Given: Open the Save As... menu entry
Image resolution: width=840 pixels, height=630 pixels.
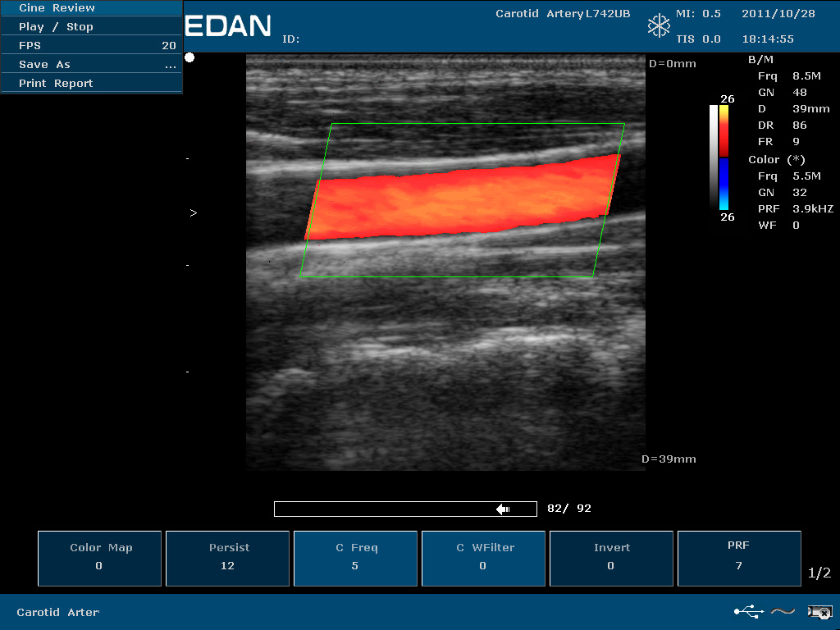Looking at the screenshot, I should click(x=91, y=65).
